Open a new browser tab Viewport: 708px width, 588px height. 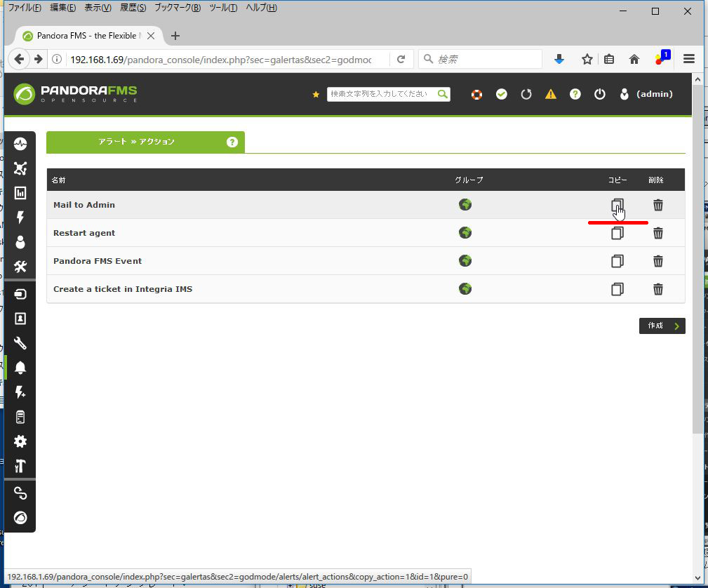175,36
